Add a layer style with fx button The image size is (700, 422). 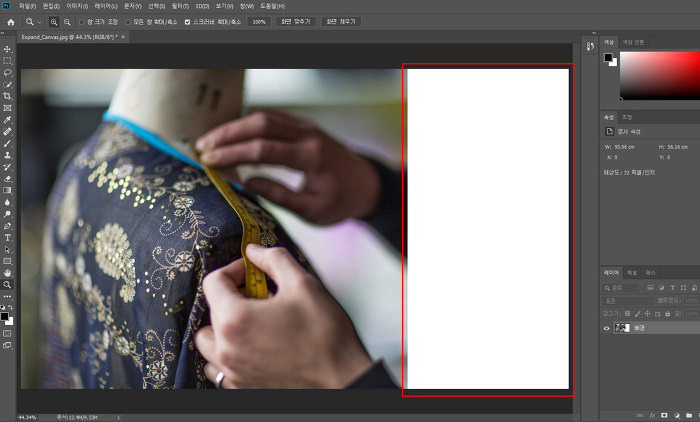[x=652, y=415]
